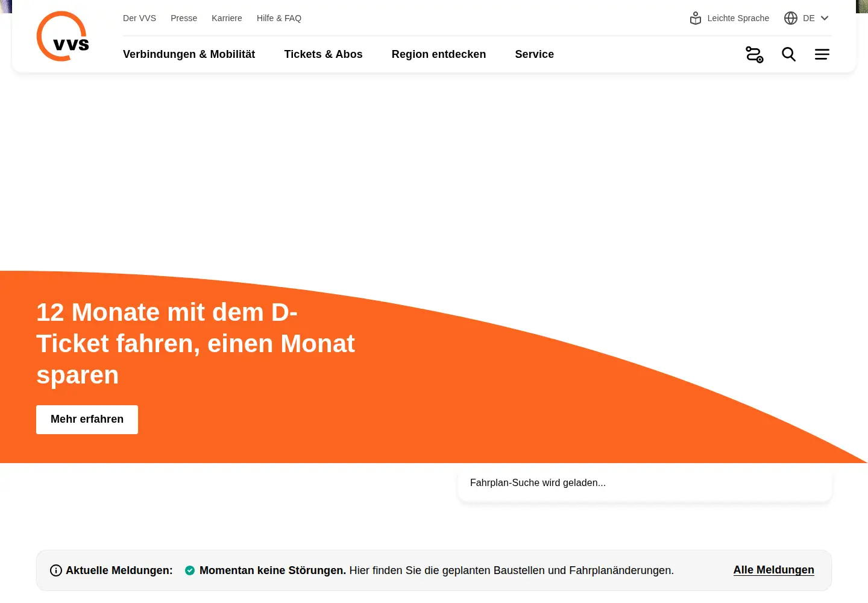Click the D-Ticket banner headline
The width and height of the screenshot is (868, 603).
196,344
